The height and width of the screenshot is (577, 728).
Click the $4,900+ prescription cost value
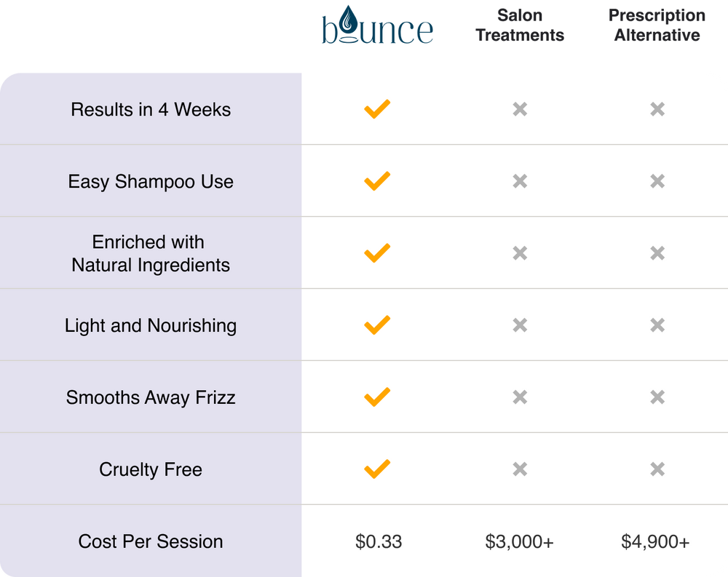[x=656, y=542]
